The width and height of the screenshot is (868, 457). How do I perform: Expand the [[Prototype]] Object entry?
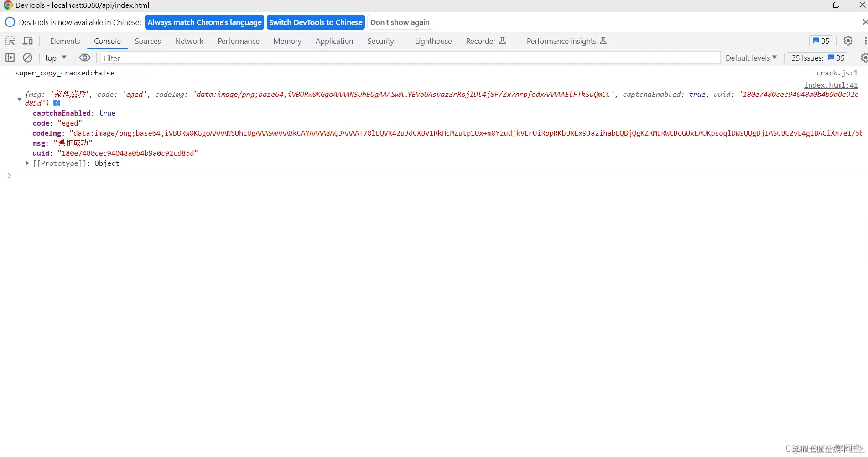pos(27,163)
